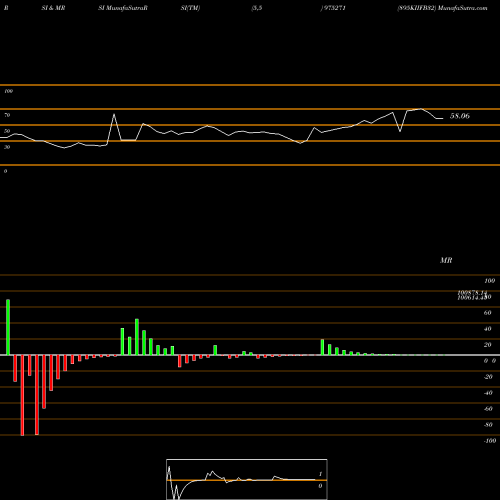Screen dimensions: 500x500
Task: Click the 100 label on right MR axis
Action: pyautogui.click(x=489, y=281)
